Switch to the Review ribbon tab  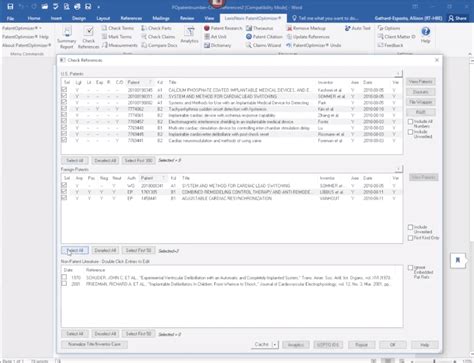tap(187, 18)
